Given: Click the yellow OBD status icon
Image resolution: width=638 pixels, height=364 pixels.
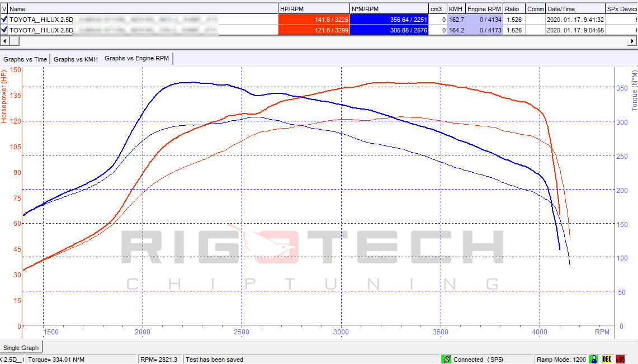Looking at the screenshot, I should coord(607,360).
